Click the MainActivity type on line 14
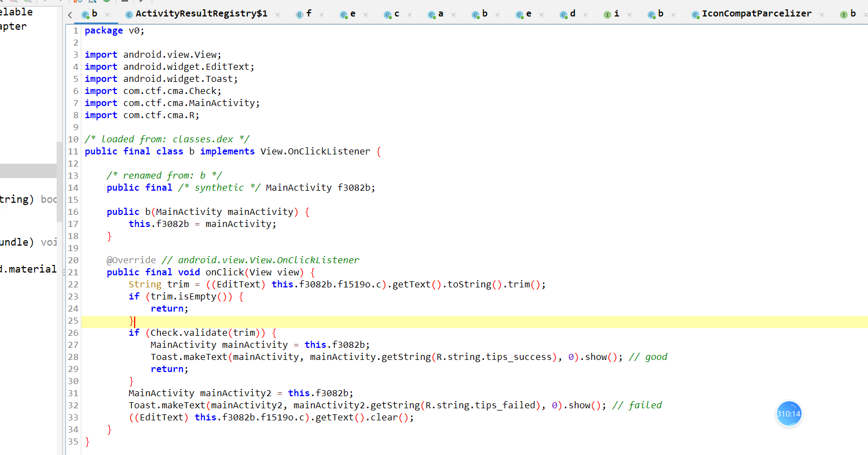Image resolution: width=868 pixels, height=455 pixels. click(x=298, y=187)
